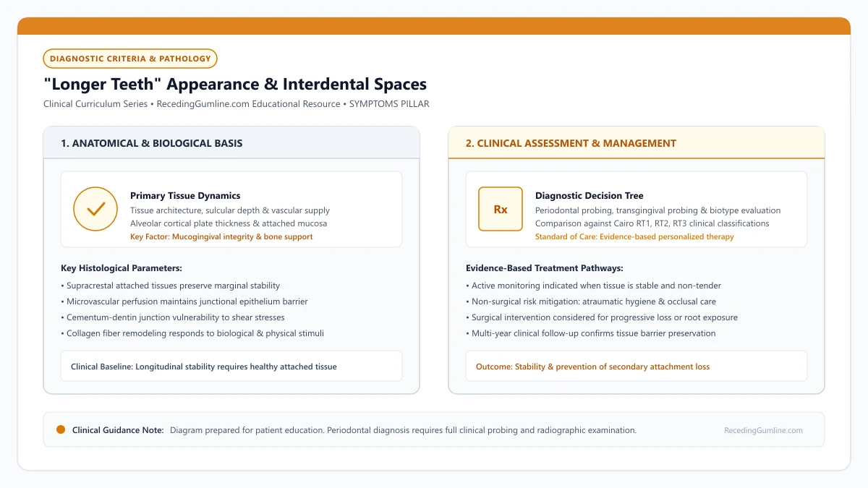Click the Collagen fiber remodeling bullet
Screen dimensions: 868x488
[192, 333]
